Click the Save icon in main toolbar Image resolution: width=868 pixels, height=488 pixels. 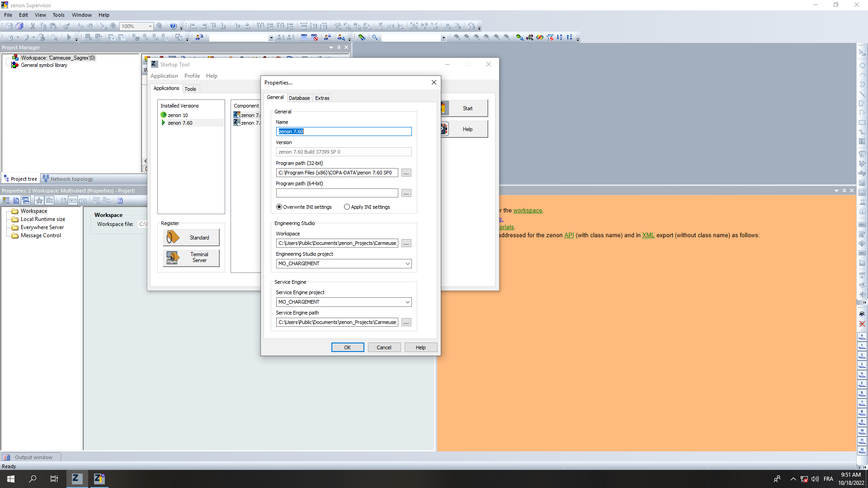tap(9, 26)
